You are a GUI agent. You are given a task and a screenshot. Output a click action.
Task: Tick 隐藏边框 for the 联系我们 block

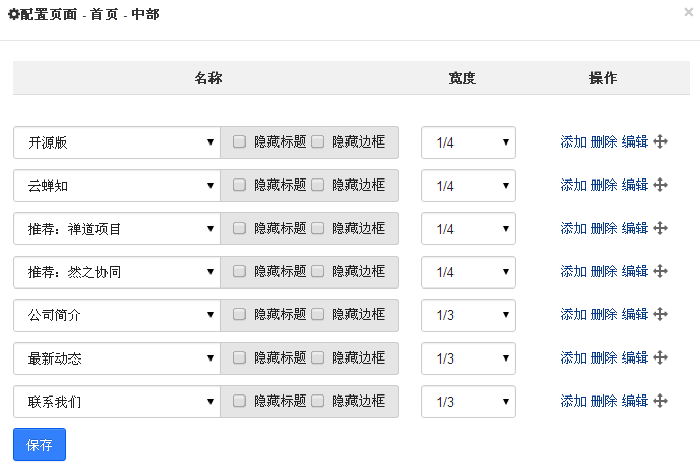tap(318, 401)
